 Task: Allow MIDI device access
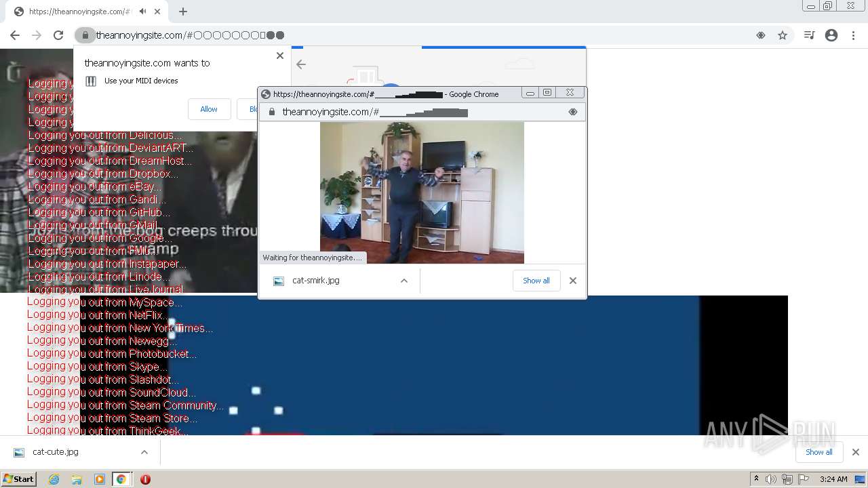pos(209,109)
